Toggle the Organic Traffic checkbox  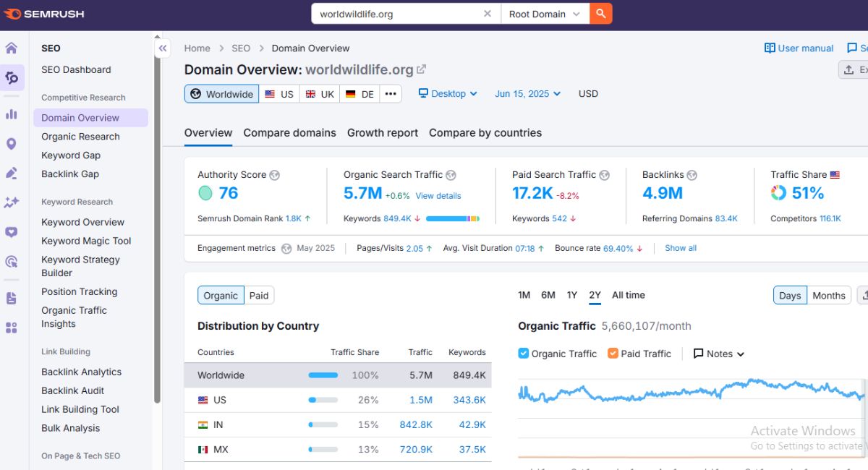pyautogui.click(x=524, y=354)
